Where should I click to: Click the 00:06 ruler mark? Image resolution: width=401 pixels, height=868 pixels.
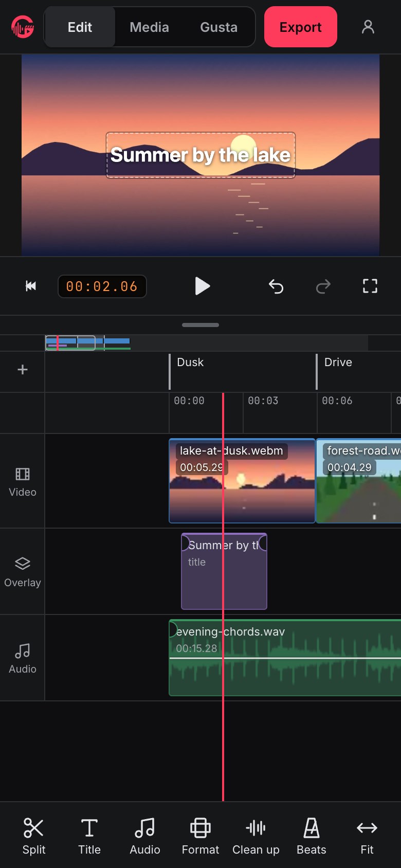[x=337, y=401]
